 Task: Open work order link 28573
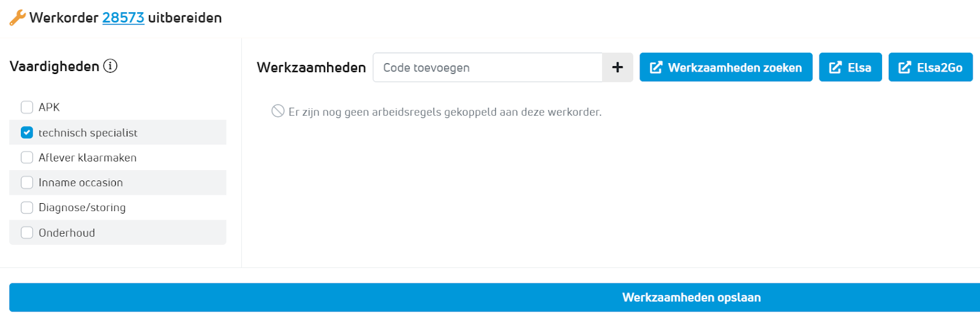coord(123,18)
